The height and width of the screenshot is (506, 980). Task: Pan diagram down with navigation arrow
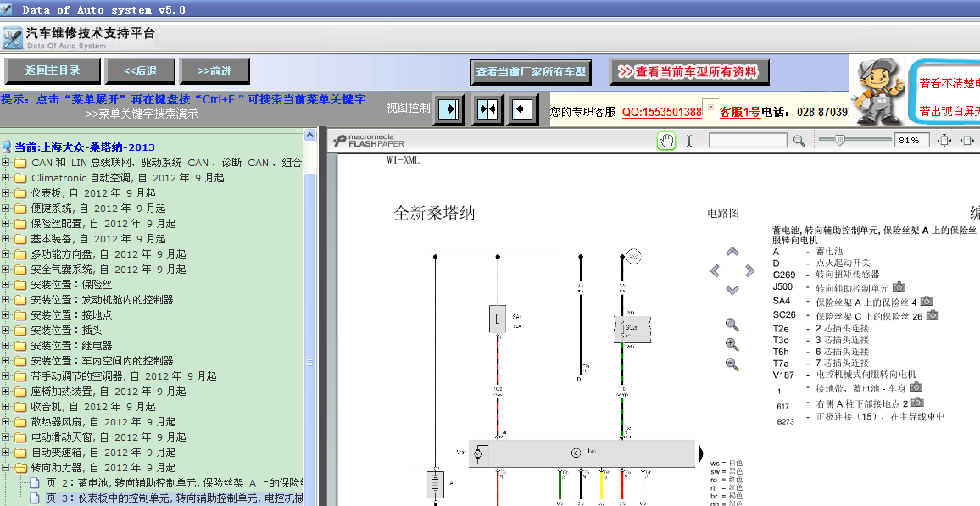pyautogui.click(x=732, y=290)
